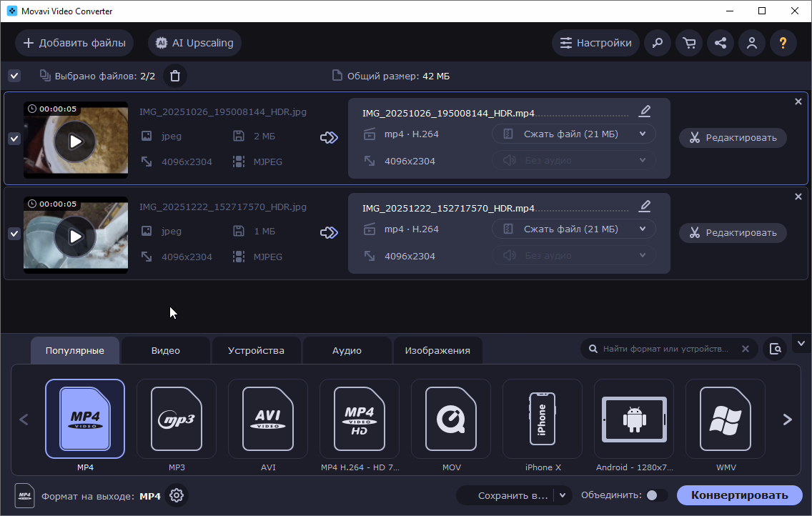The image size is (812, 516).
Task: Open the search (magnifier) tool in top toolbar
Action: coord(657,43)
